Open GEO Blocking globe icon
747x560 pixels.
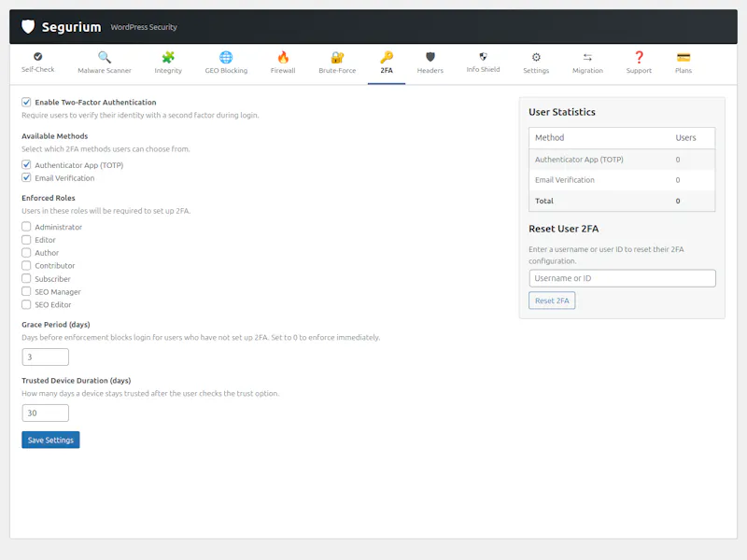(226, 57)
